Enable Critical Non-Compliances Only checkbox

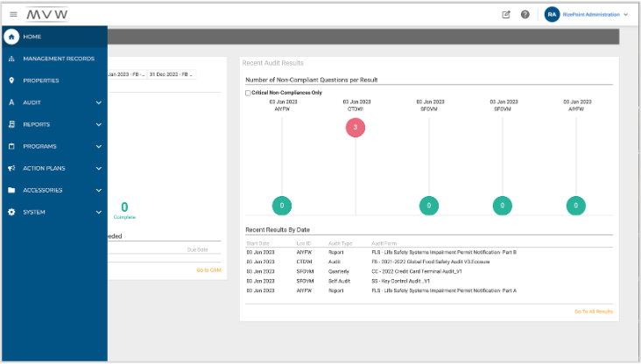(249, 93)
